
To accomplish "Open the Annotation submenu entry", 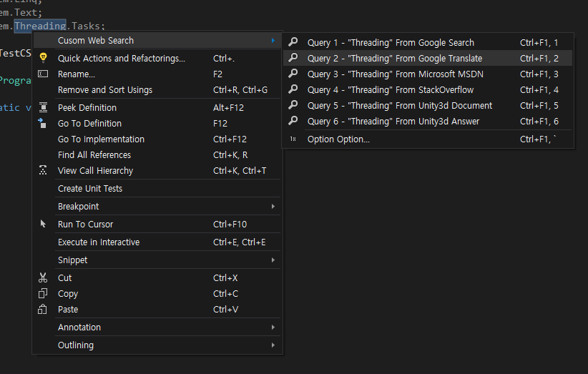I will 157,327.
